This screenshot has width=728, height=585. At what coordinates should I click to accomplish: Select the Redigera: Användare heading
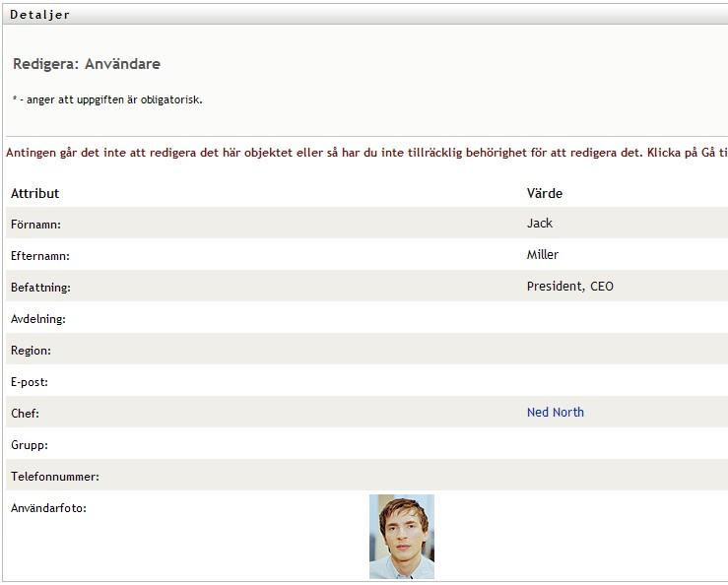(x=87, y=64)
